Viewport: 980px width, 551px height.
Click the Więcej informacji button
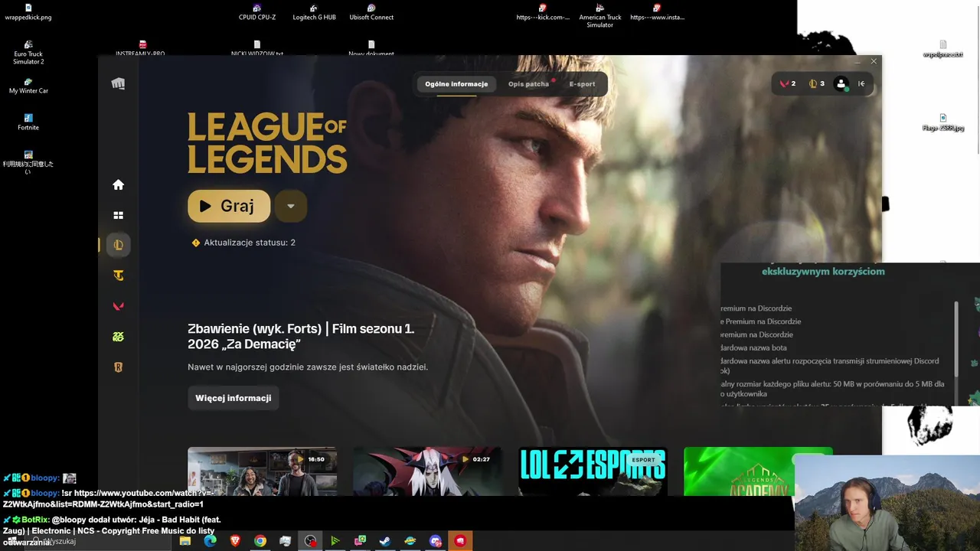coord(234,398)
